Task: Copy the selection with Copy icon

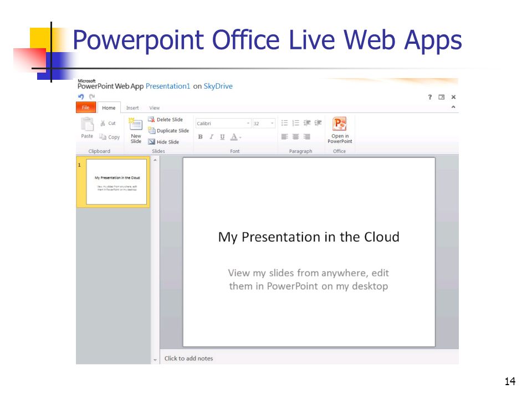Action: [x=103, y=137]
